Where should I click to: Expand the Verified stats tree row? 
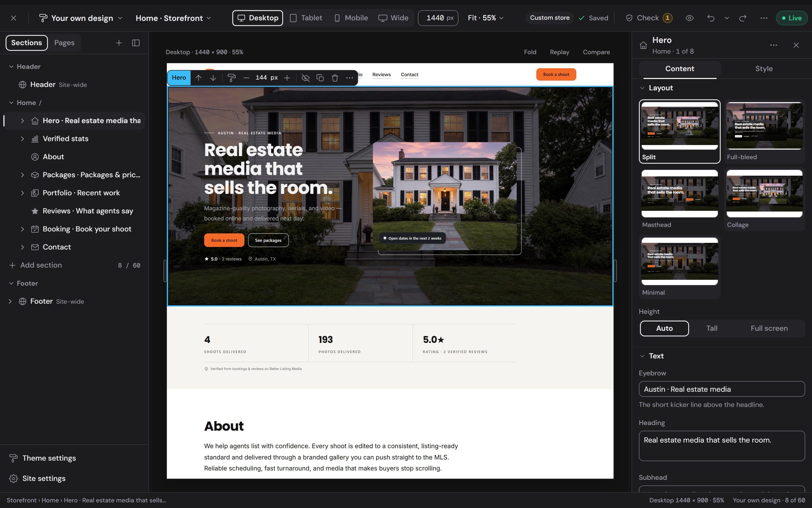pyautogui.click(x=23, y=139)
